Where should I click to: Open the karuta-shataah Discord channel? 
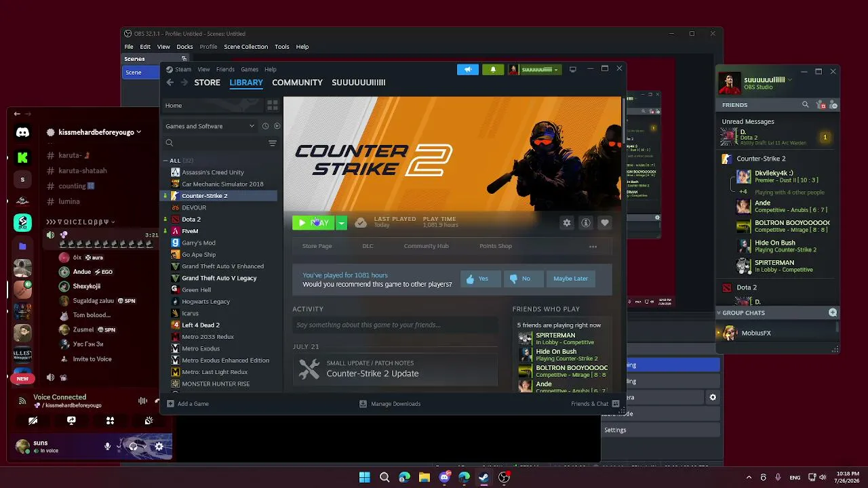[82, 171]
